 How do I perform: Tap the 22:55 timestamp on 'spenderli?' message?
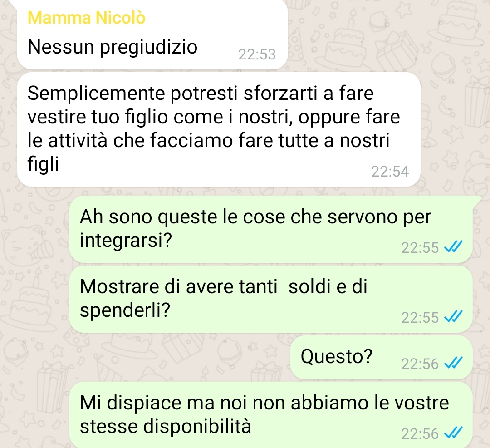(420, 318)
